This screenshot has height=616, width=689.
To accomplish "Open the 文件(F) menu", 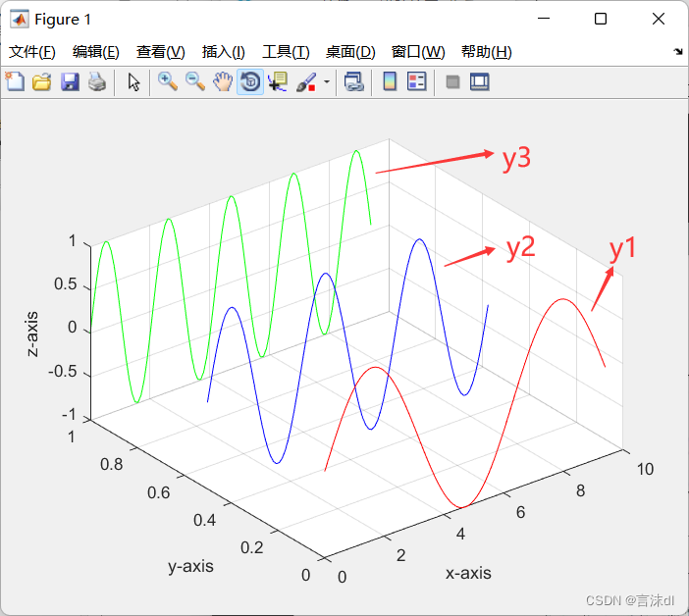I will point(32,52).
